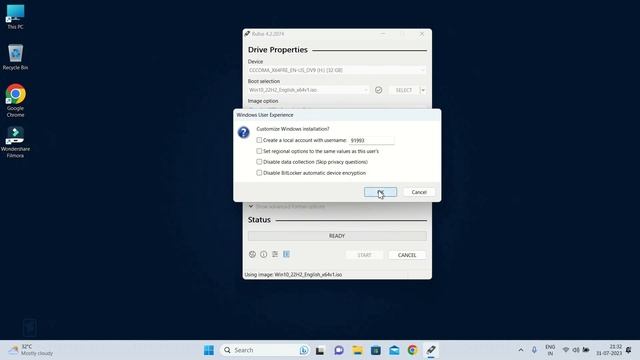
Task: Click Rufus icon on taskbar
Action: click(431, 350)
